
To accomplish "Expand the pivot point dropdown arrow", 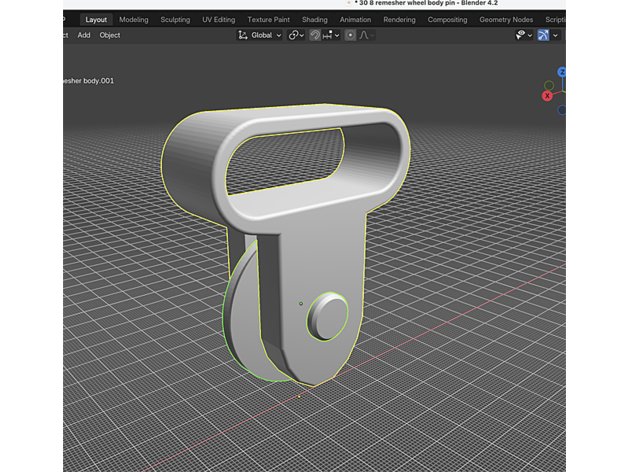I will [x=302, y=35].
